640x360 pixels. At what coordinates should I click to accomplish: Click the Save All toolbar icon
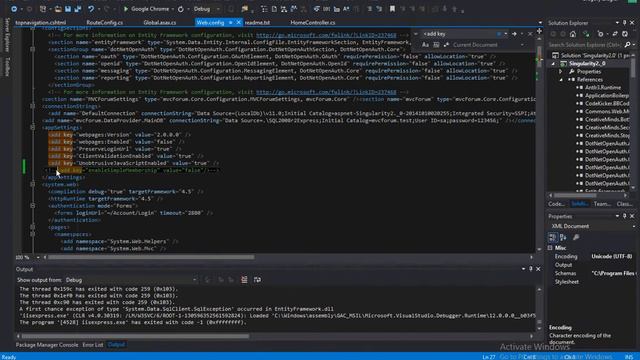(x=78, y=9)
